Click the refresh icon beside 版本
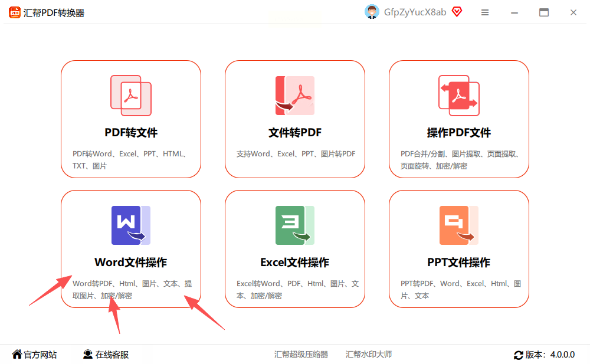 click(518, 355)
